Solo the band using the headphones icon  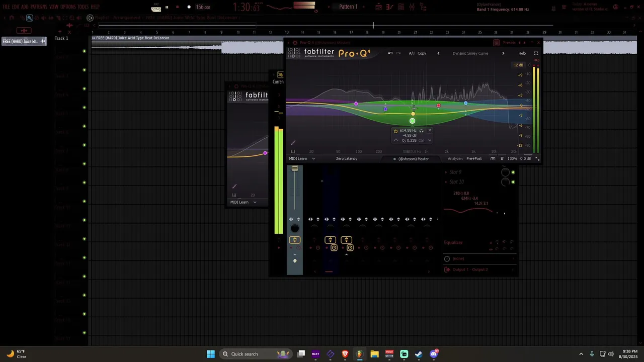pos(422,131)
